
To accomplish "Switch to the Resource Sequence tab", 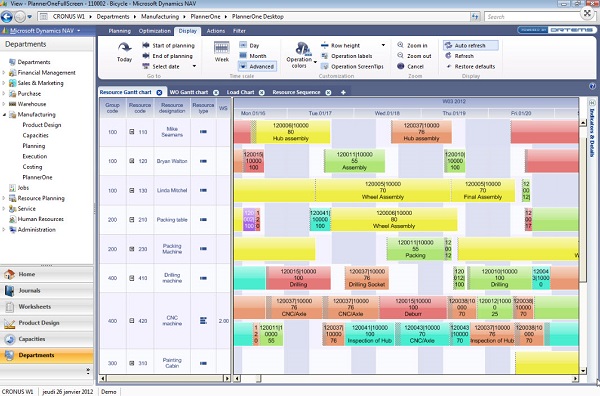I will tap(296, 92).
